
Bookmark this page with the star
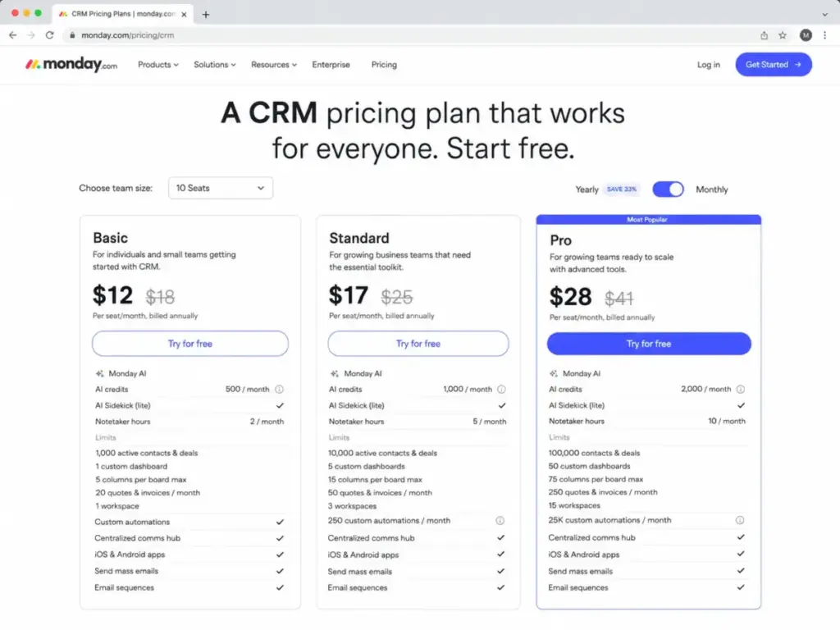[x=782, y=35]
